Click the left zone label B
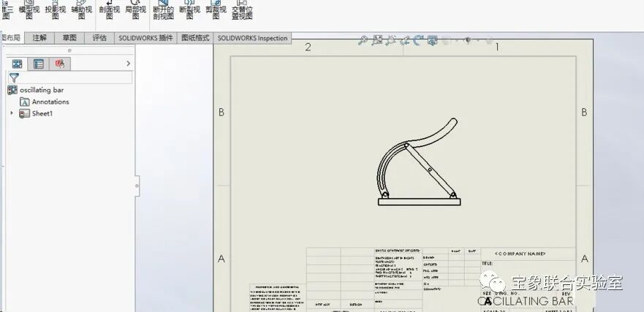Screen dimensions: 644x312 (x=221, y=112)
